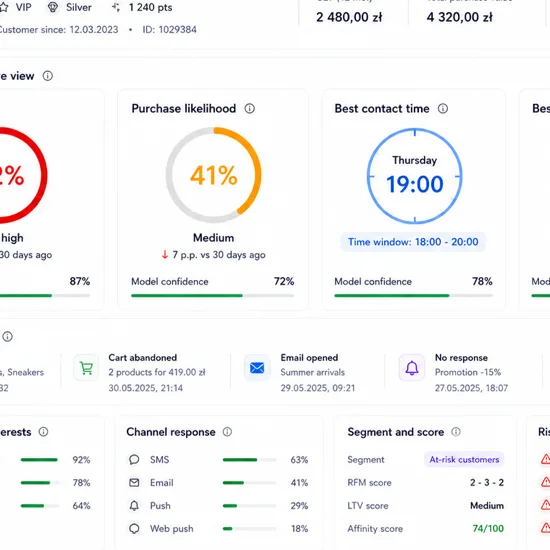Click info icon beside Purchase likelihood

(249, 109)
